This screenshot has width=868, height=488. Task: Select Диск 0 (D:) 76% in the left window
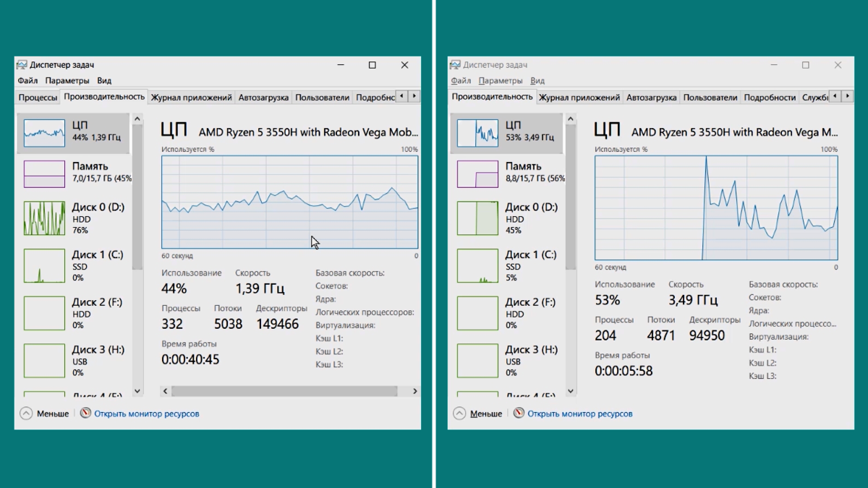pyautogui.click(x=73, y=218)
